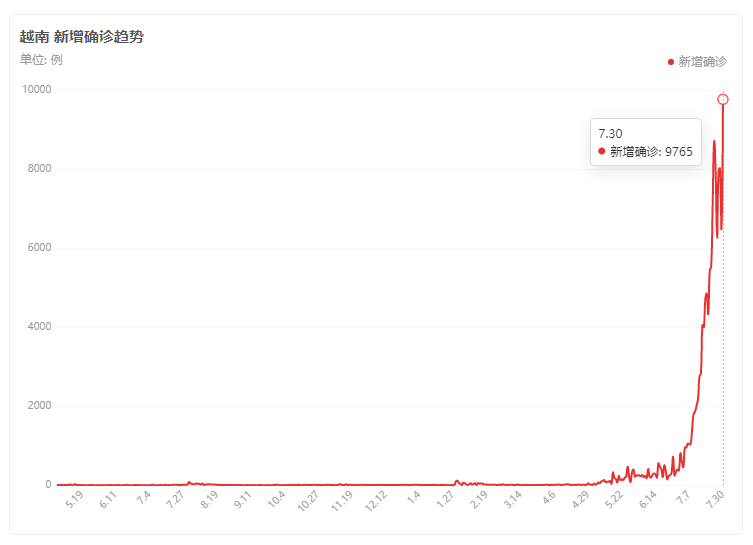Click the highlighted 7.30 peak data point

(723, 99)
